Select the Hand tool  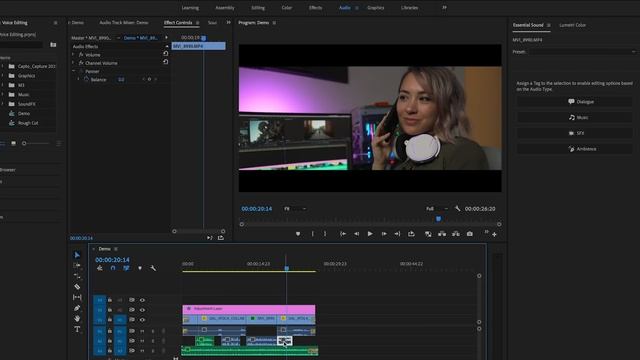pos(77,318)
